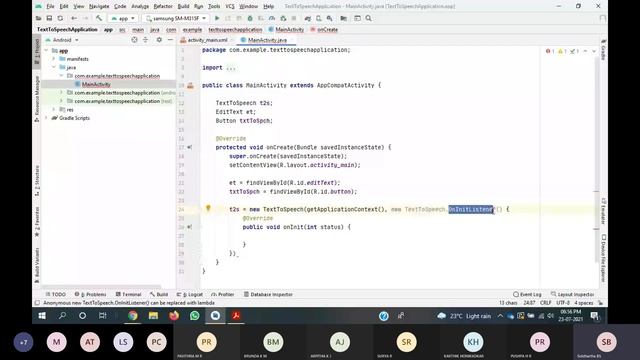Click the collapse all icon in Project panel

click(x=145, y=40)
